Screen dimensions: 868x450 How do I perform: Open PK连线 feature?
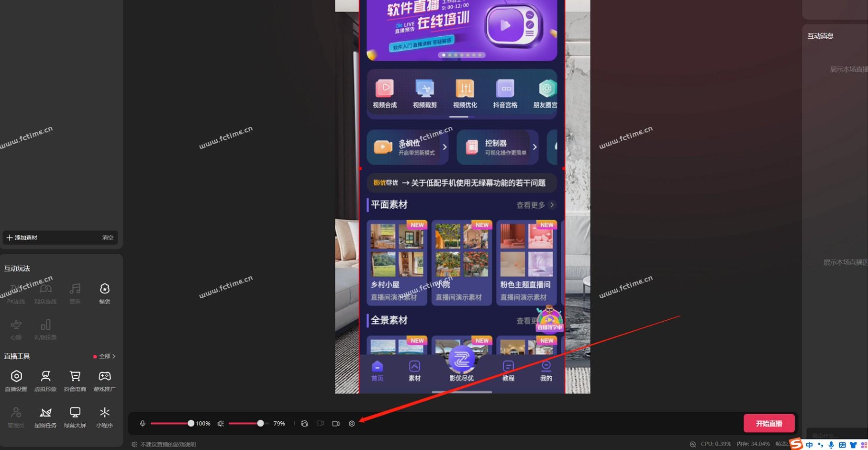[16, 293]
